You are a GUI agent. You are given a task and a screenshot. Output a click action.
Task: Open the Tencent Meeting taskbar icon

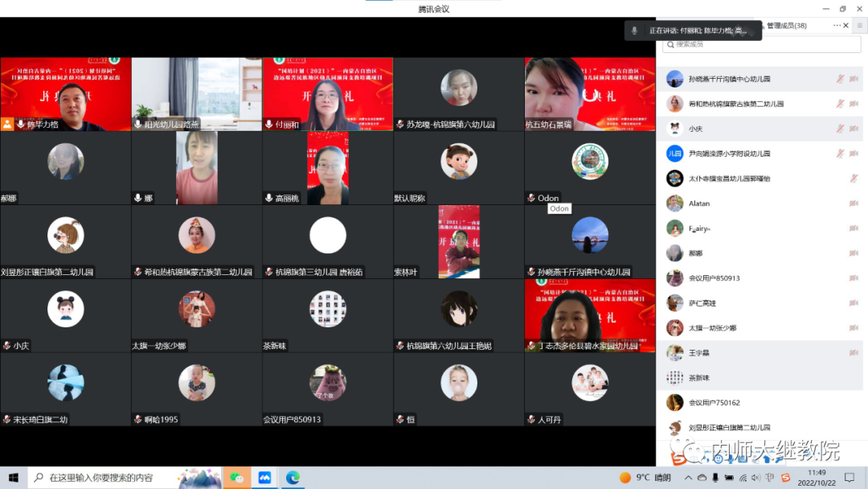click(x=264, y=478)
